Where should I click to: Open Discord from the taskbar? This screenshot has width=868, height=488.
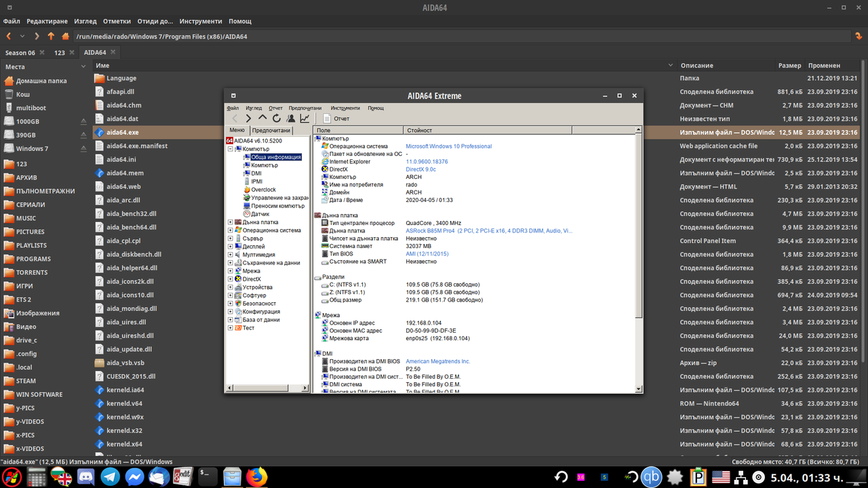pos(86,476)
